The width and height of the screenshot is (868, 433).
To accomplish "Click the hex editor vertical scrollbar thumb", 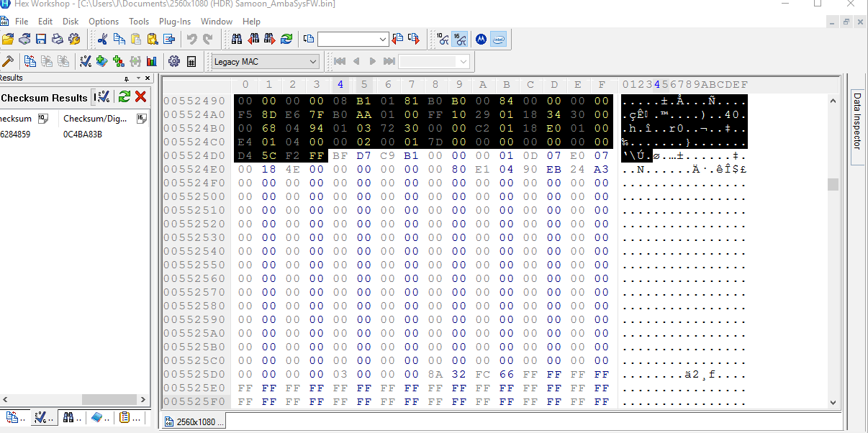I will coord(833,185).
